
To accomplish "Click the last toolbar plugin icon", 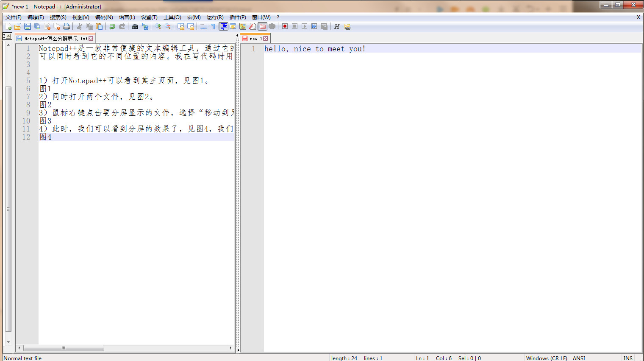I will 347,26.
